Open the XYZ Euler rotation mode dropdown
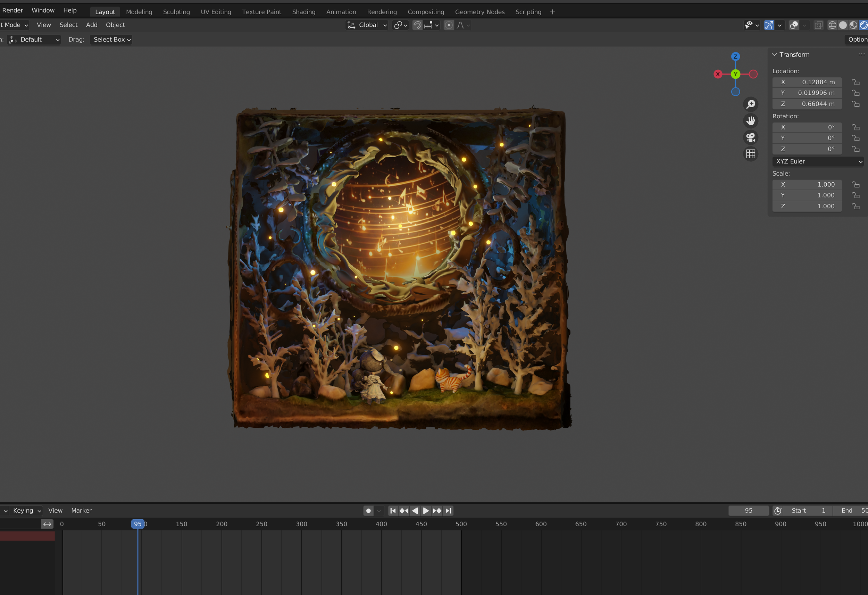868x595 pixels. [818, 161]
